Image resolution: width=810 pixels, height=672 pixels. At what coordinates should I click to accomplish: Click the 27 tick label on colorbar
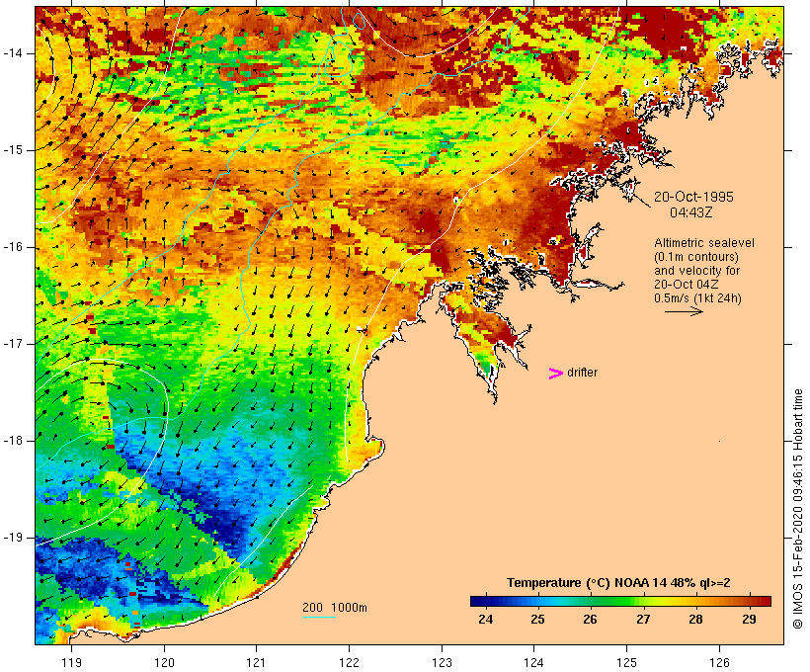point(643,620)
